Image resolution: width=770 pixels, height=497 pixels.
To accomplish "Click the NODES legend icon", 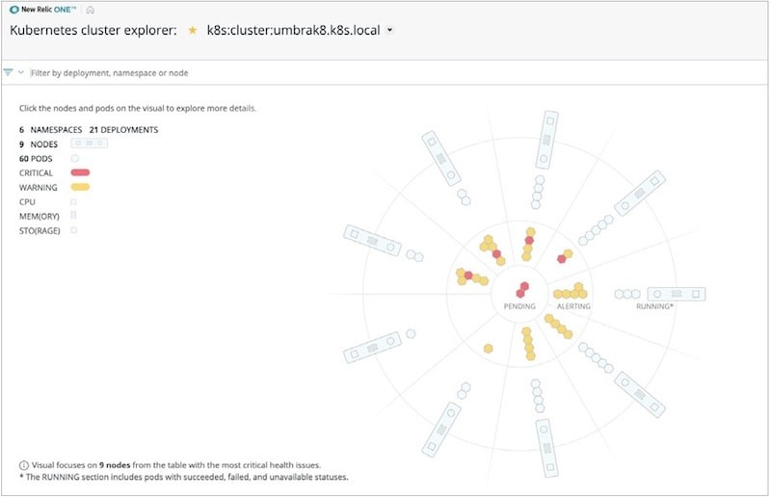I will click(x=89, y=143).
